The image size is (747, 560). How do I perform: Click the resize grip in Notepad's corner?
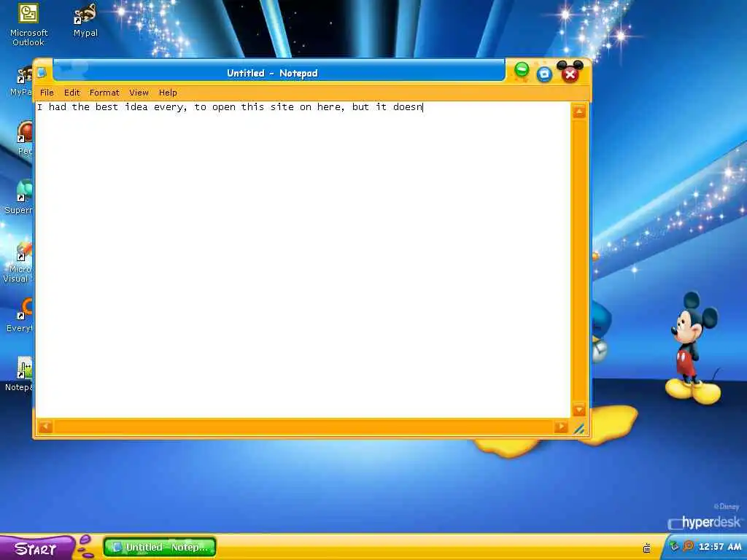point(579,427)
